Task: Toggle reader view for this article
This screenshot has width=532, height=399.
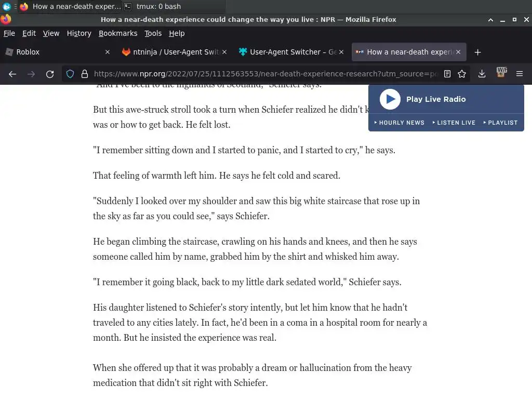Action: pos(447,74)
